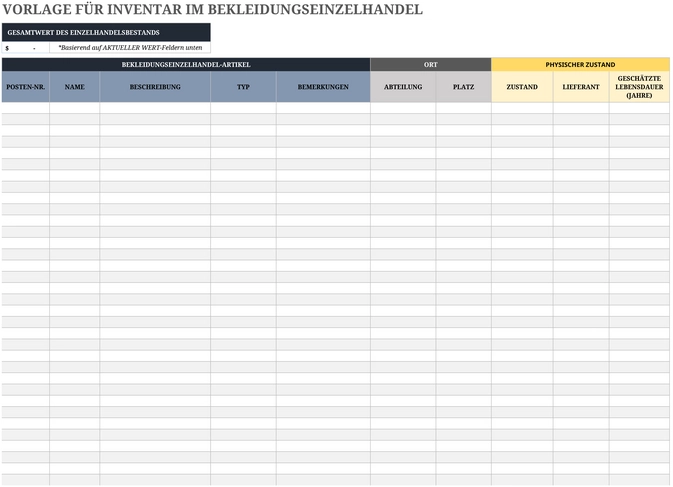Select the ZUSTAND column header
This screenshot has height=487, width=673.
[x=522, y=87]
